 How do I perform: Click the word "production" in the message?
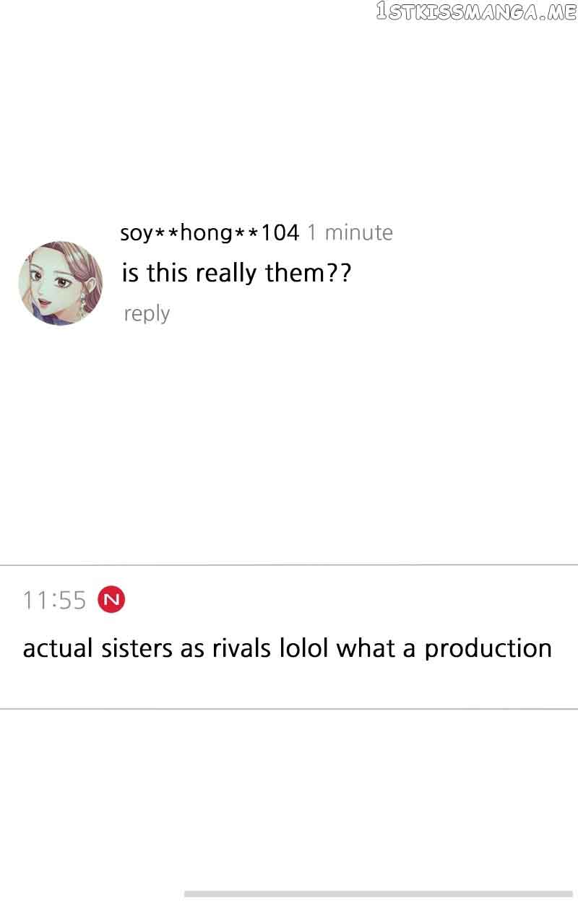[x=488, y=649]
